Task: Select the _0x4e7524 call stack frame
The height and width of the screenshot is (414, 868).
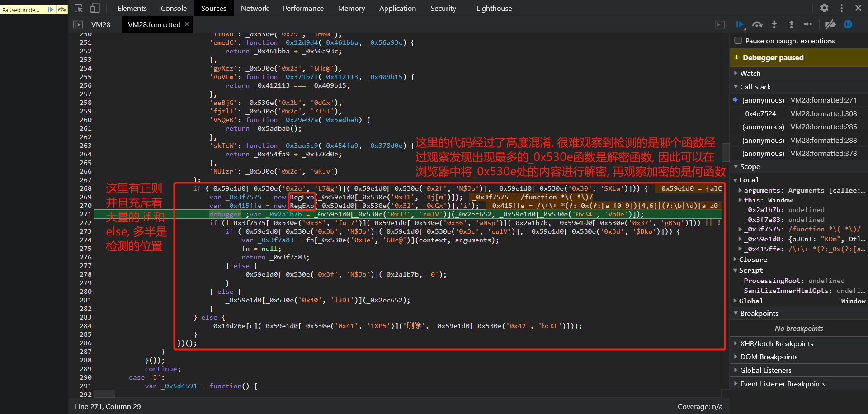Action: tap(761, 113)
